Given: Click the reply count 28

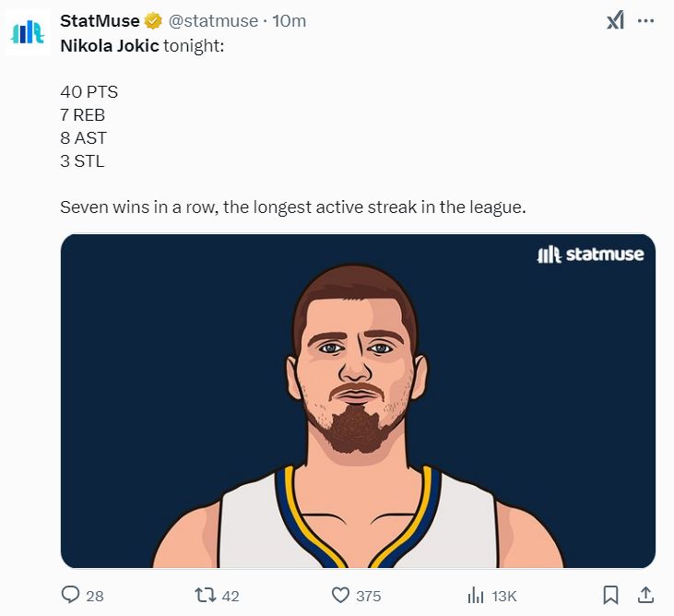Looking at the screenshot, I should click(x=95, y=596).
